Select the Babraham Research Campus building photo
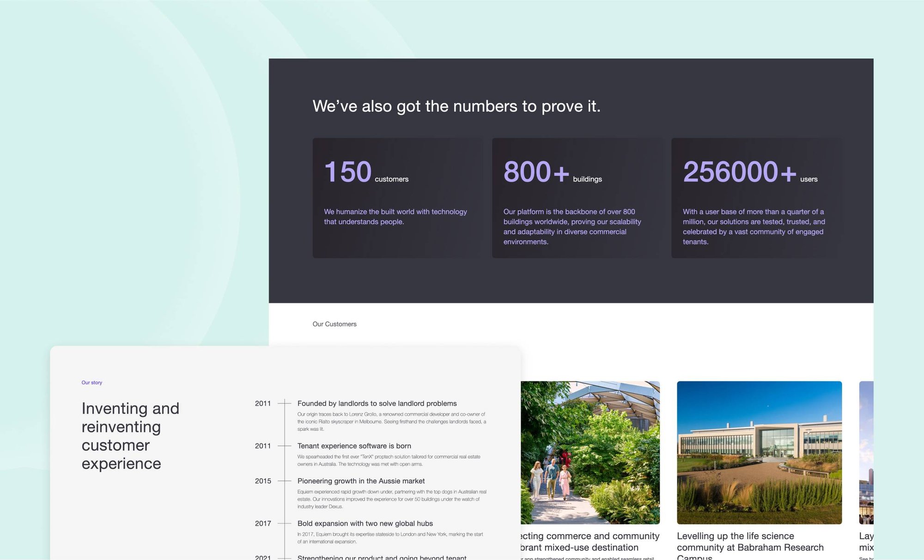This screenshot has height=560, width=924. 759,452
